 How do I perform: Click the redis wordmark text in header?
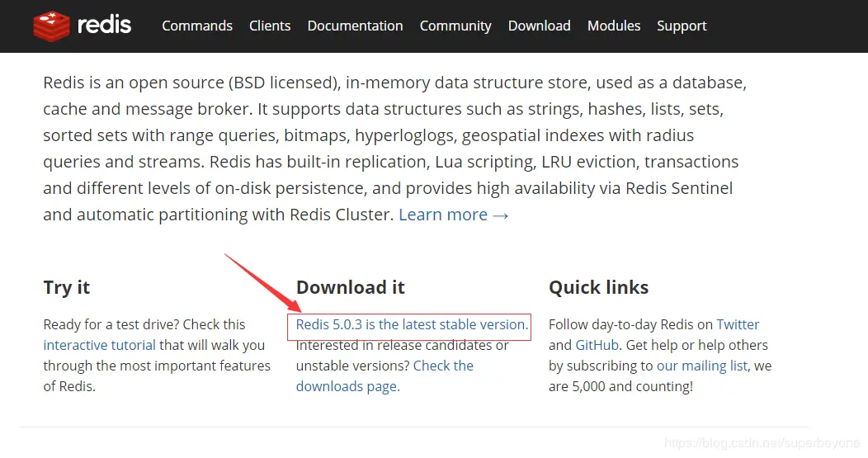(x=104, y=25)
